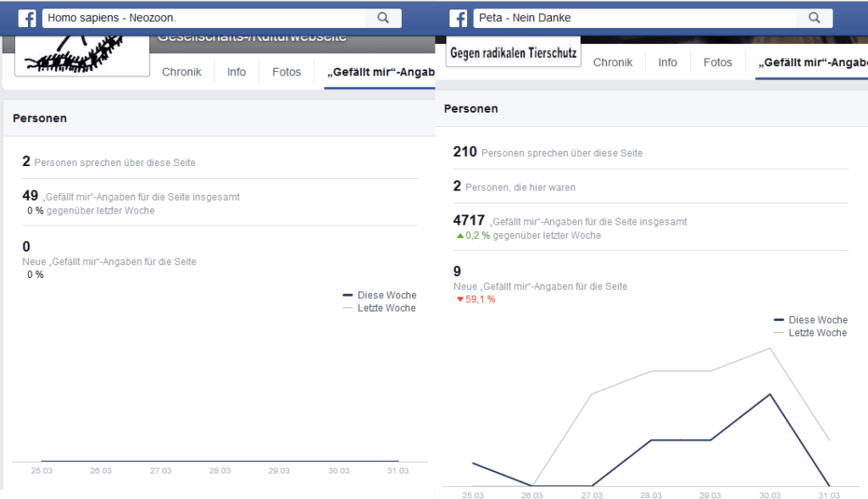868x499 pixels.
Task: Click the 25.03 axis label in Homo sapiens chart
Action: pos(42,471)
